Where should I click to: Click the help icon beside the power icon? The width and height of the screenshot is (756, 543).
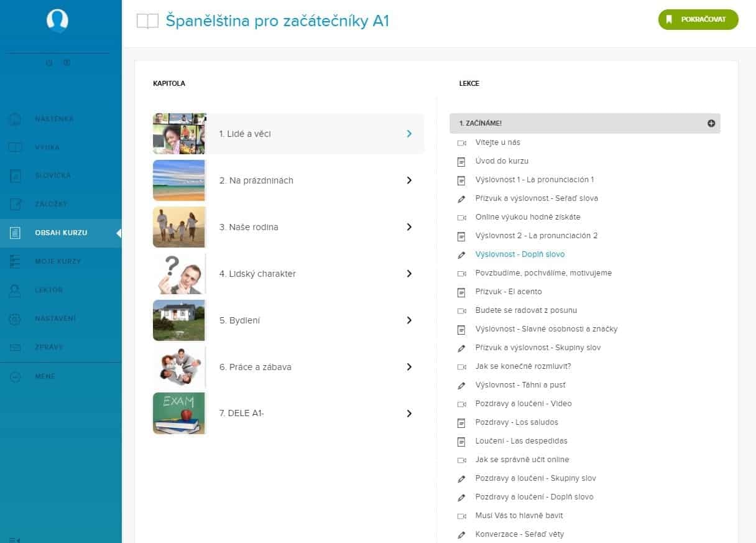67,63
